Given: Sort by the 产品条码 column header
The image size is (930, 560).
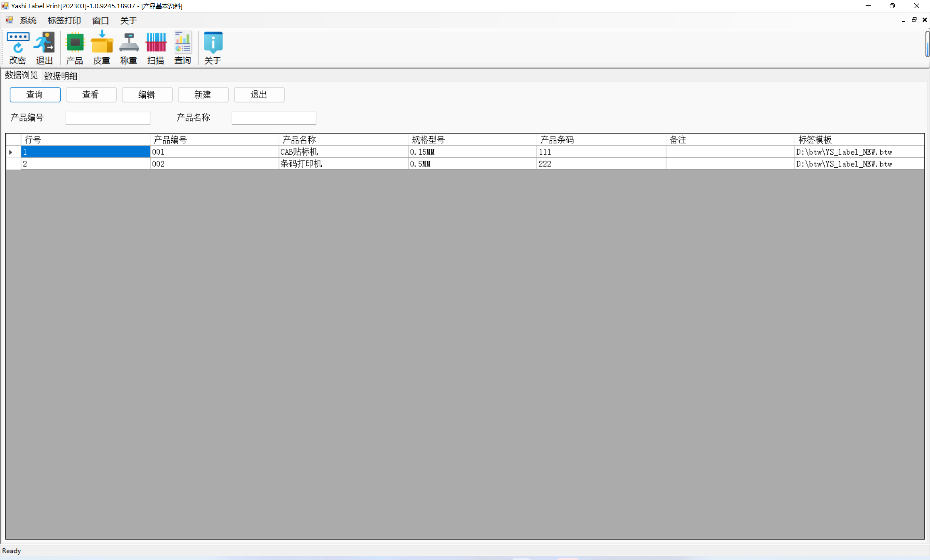Looking at the screenshot, I should tap(601, 140).
